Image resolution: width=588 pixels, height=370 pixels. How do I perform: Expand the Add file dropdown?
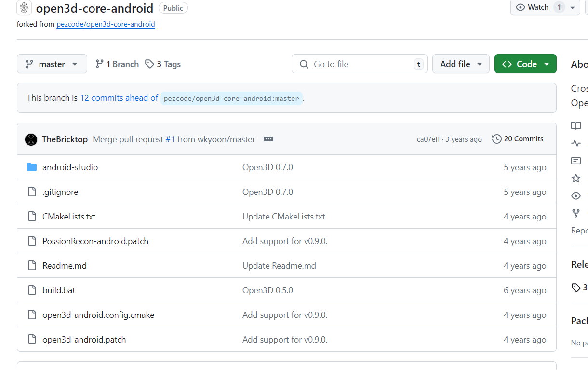(461, 64)
